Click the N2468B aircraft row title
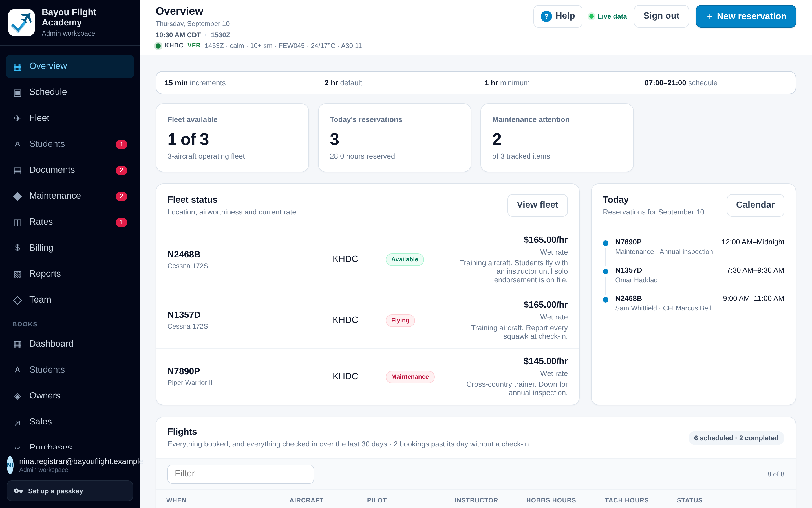Screen dimensions: 812x508 (x=184, y=254)
